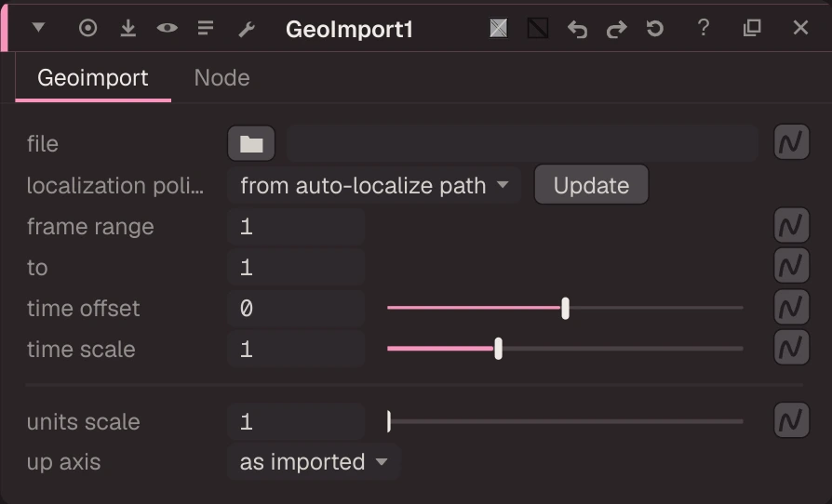
Task: Click the time offset value field
Action: tap(296, 308)
